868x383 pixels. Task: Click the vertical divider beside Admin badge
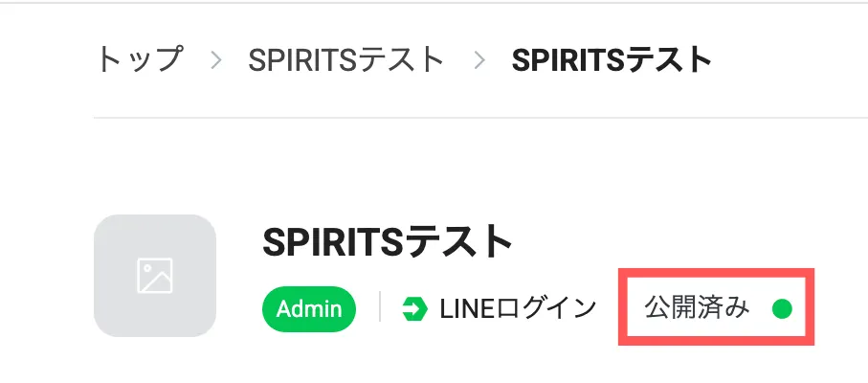(x=380, y=308)
